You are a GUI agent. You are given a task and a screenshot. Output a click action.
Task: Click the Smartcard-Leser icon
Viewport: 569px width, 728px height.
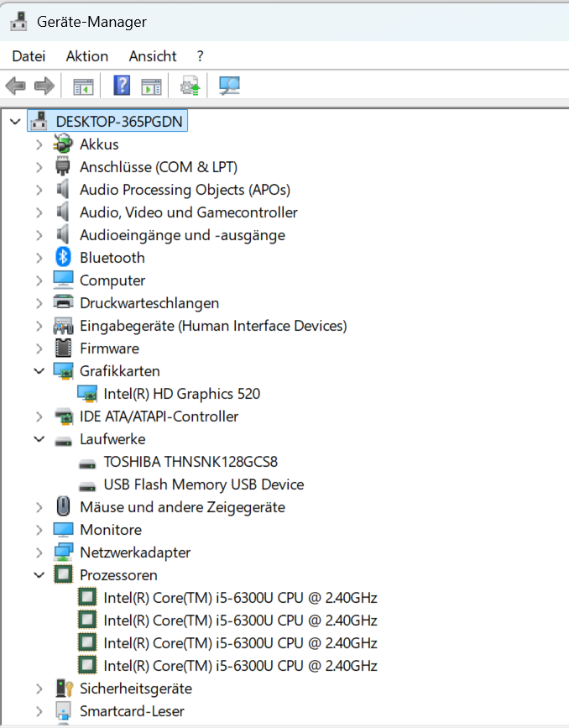coord(63,711)
